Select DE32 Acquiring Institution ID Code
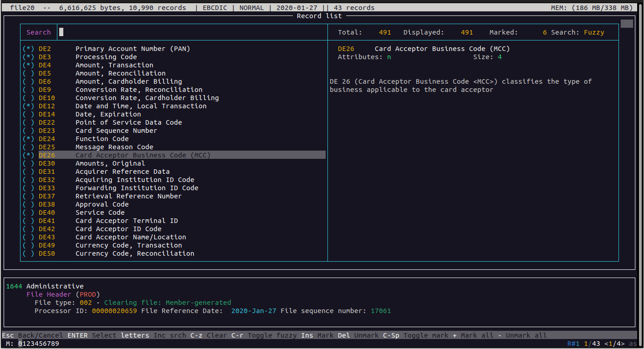Viewport: 644px width, 349px height. [135, 180]
